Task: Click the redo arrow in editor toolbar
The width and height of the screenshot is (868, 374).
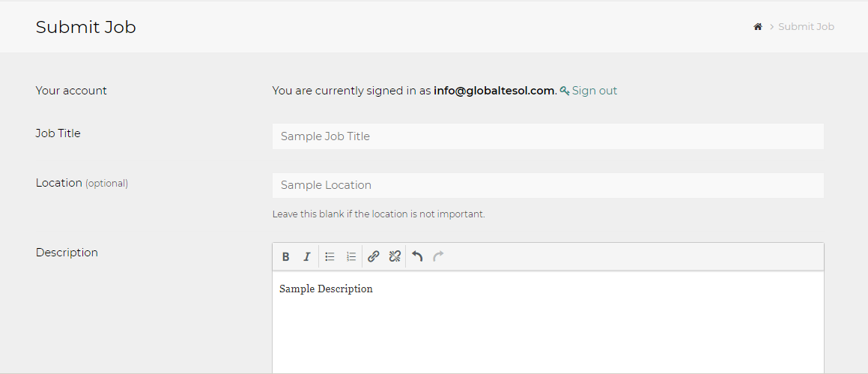Action: point(439,257)
